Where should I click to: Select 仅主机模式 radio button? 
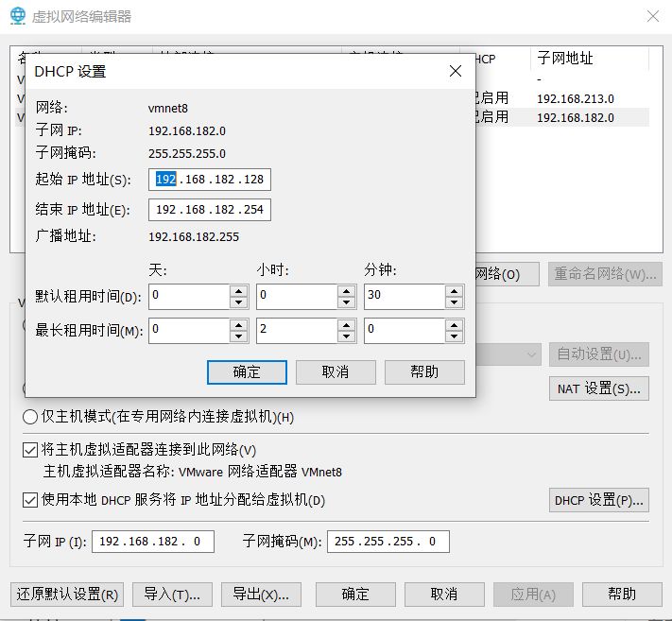[x=30, y=417]
